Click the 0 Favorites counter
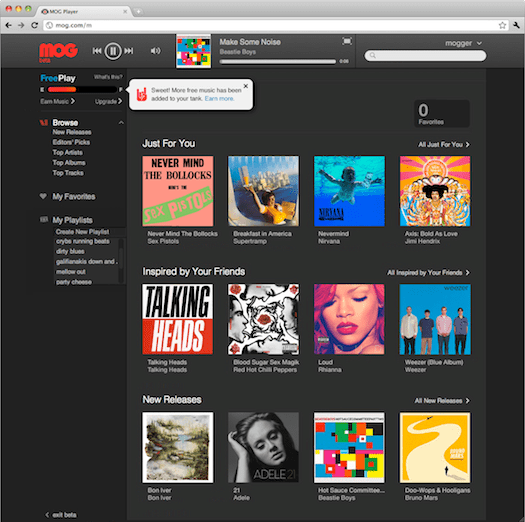The width and height of the screenshot is (525, 522). (x=442, y=114)
